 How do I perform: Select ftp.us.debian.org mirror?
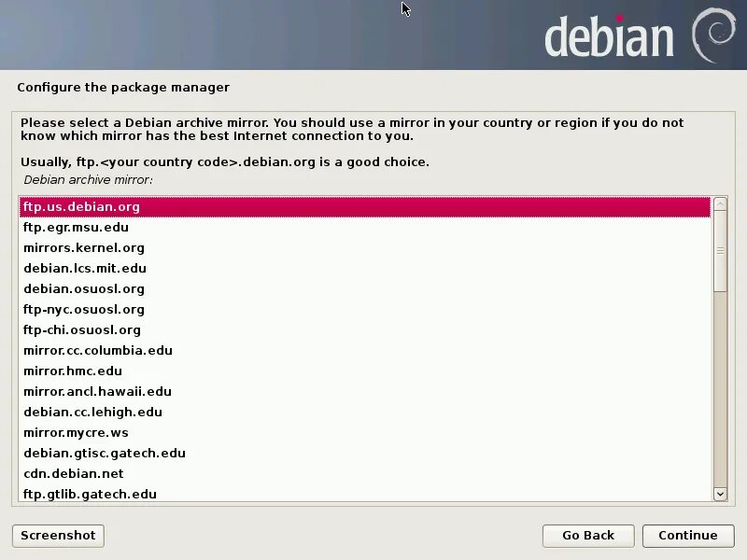[x=365, y=207]
